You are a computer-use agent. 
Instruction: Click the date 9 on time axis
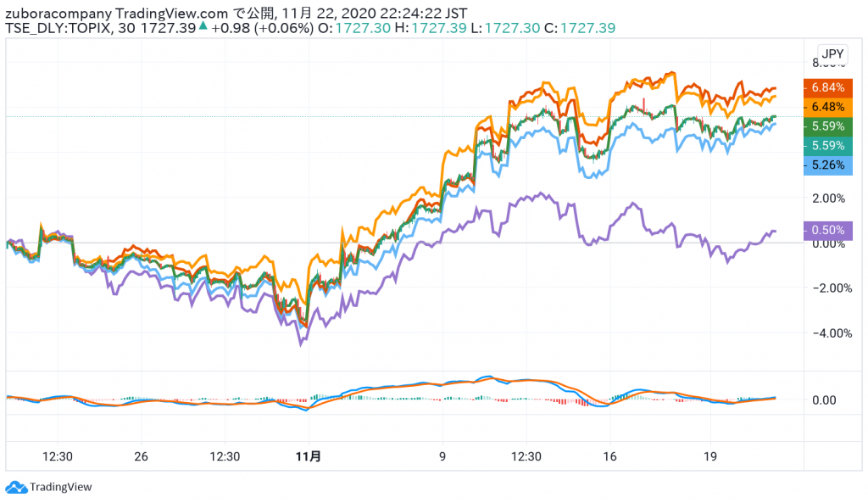point(442,456)
